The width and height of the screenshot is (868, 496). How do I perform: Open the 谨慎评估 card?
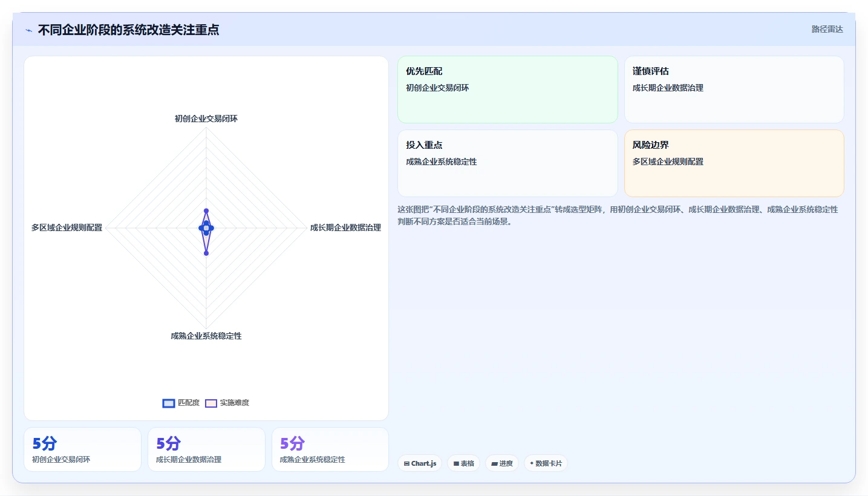click(734, 90)
